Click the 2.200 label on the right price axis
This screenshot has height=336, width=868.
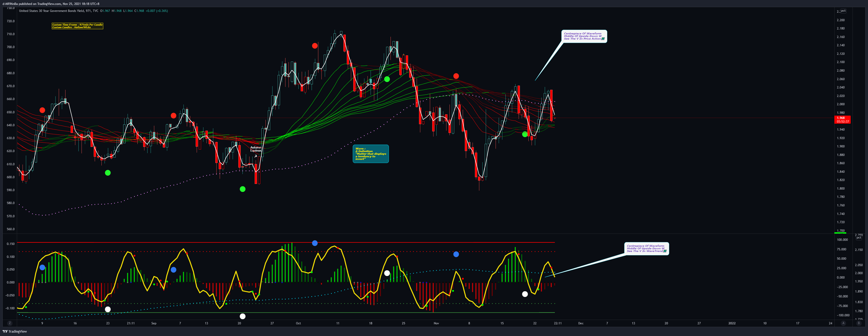pyautogui.click(x=841, y=20)
